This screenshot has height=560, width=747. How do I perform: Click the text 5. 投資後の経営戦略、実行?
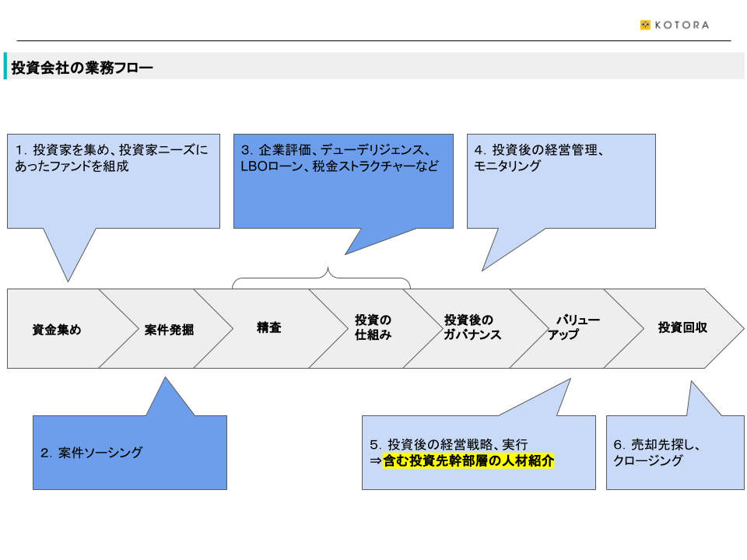[449, 445]
